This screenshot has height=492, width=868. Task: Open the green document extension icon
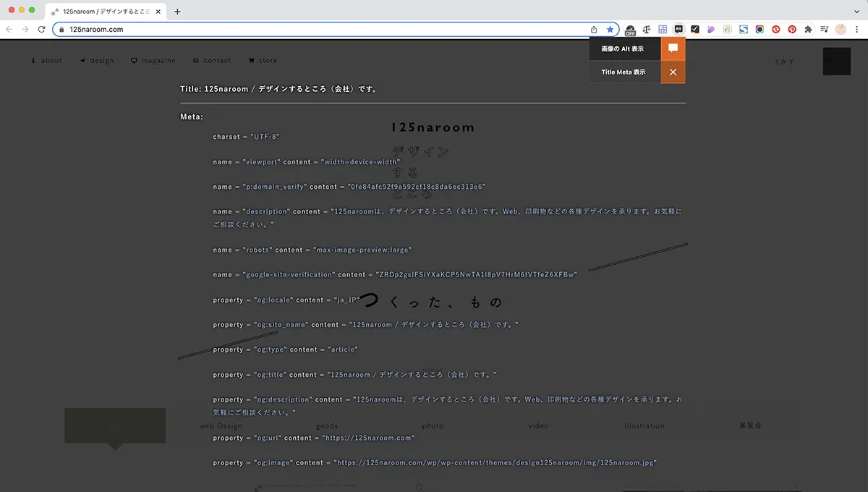(x=727, y=29)
